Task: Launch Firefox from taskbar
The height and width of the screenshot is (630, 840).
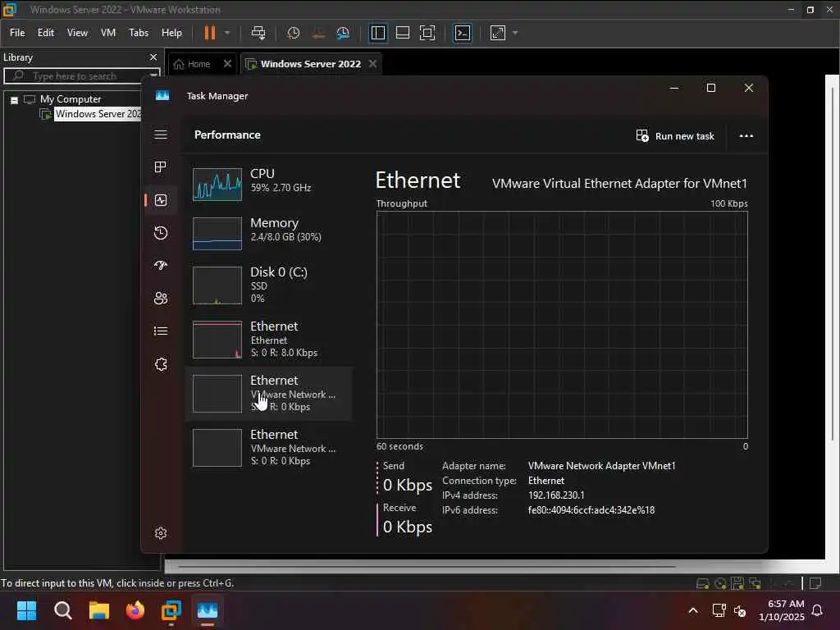Action: click(x=135, y=610)
